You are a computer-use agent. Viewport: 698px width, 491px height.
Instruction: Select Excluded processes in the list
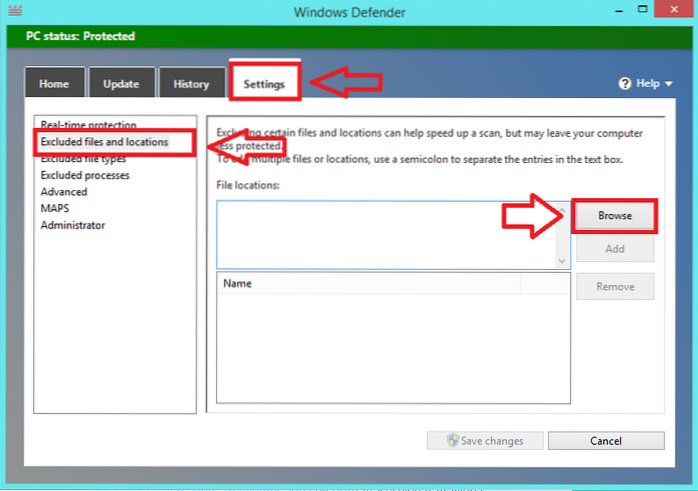pos(85,175)
